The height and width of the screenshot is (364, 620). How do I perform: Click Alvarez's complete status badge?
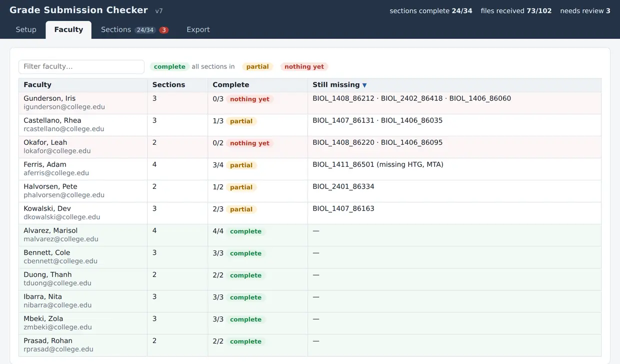(245, 231)
